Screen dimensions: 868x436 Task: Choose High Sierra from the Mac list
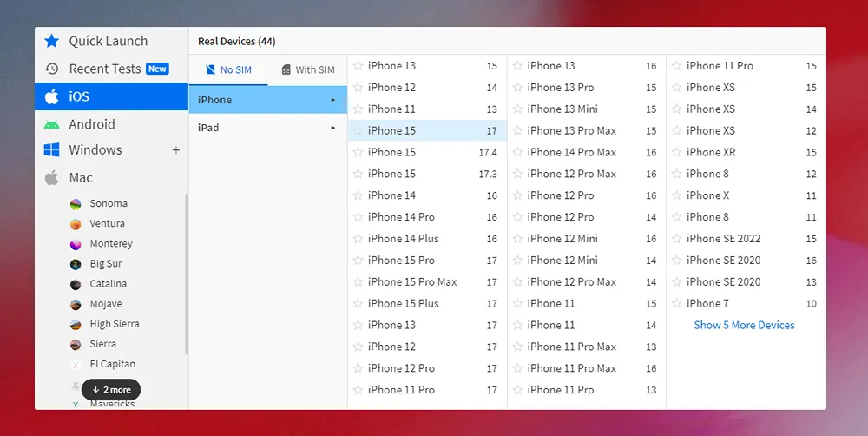(x=114, y=324)
